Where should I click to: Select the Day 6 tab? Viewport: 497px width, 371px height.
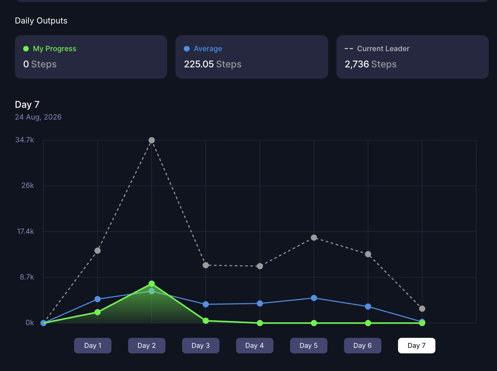(363, 346)
